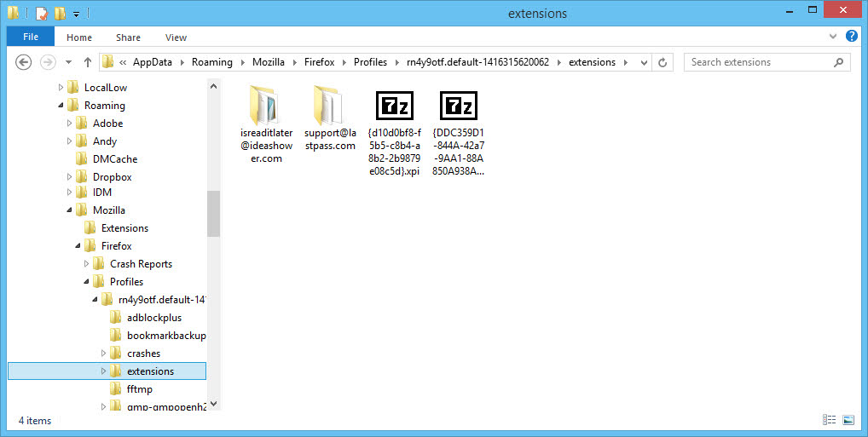Expand the Dropbox tree node
The height and width of the screenshot is (437, 868).
69,177
